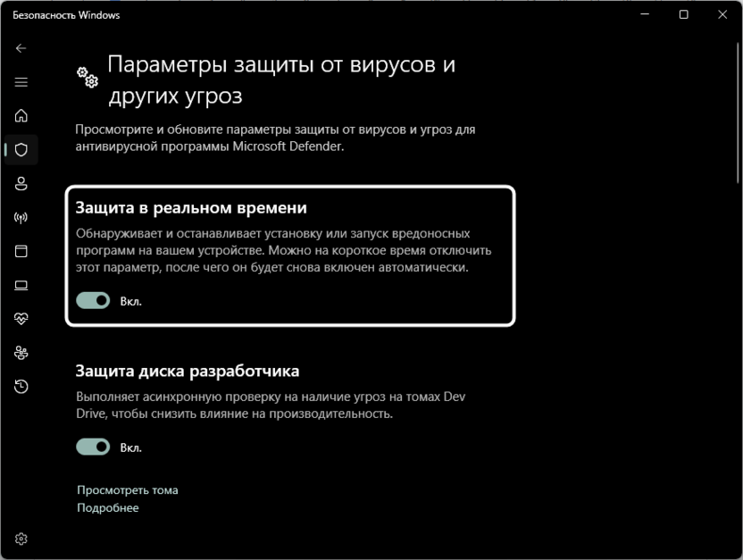
Task: Open the hamburger navigation menu
Action: pyautogui.click(x=21, y=82)
